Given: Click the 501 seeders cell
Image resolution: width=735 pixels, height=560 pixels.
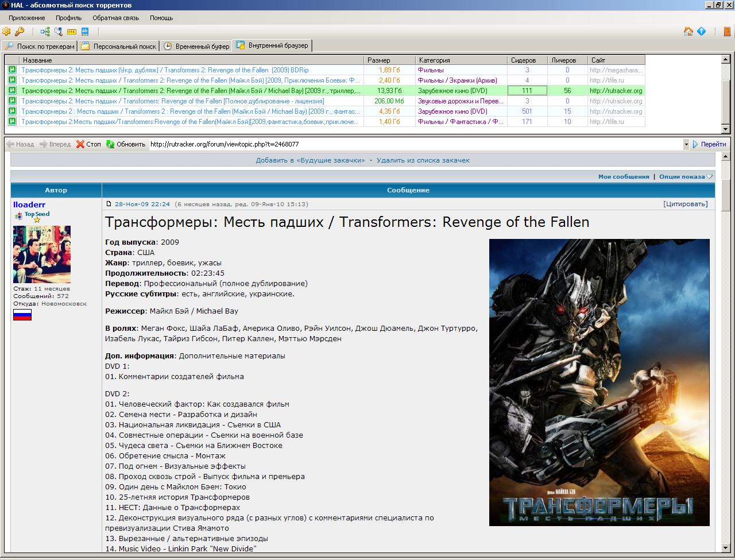Looking at the screenshot, I should [x=527, y=111].
